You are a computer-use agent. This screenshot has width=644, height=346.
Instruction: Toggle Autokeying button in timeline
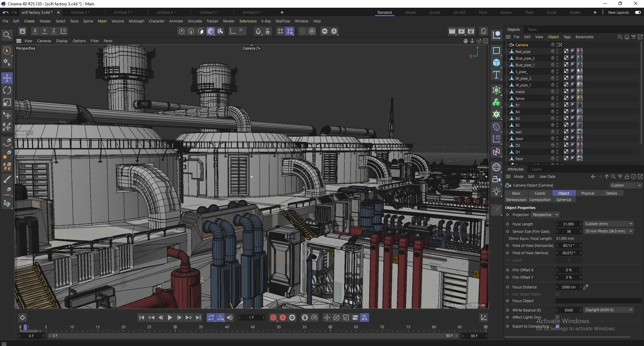tap(283, 318)
